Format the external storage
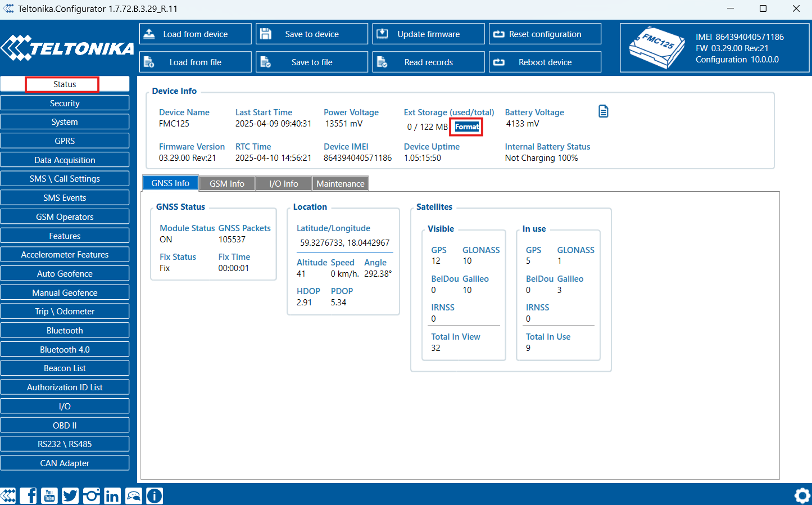The image size is (812, 505). coord(467,127)
